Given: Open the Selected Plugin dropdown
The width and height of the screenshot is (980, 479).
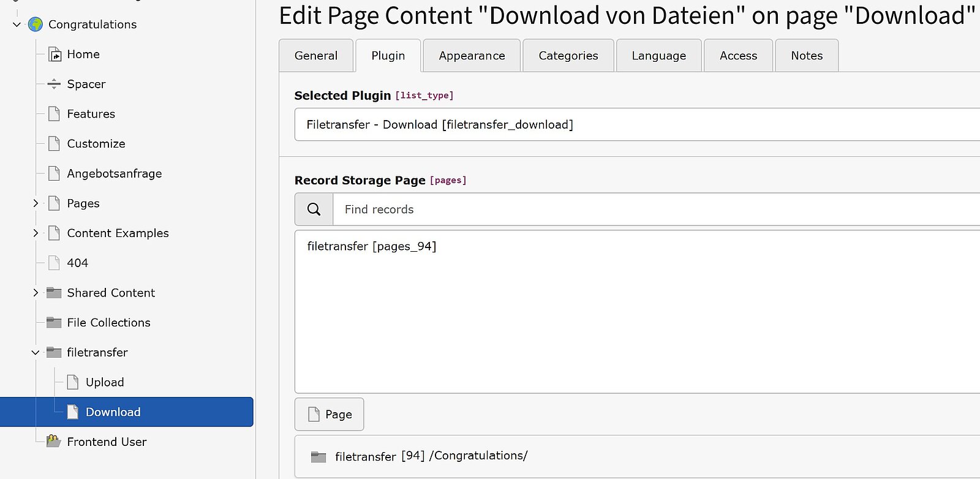Looking at the screenshot, I should tap(637, 125).
